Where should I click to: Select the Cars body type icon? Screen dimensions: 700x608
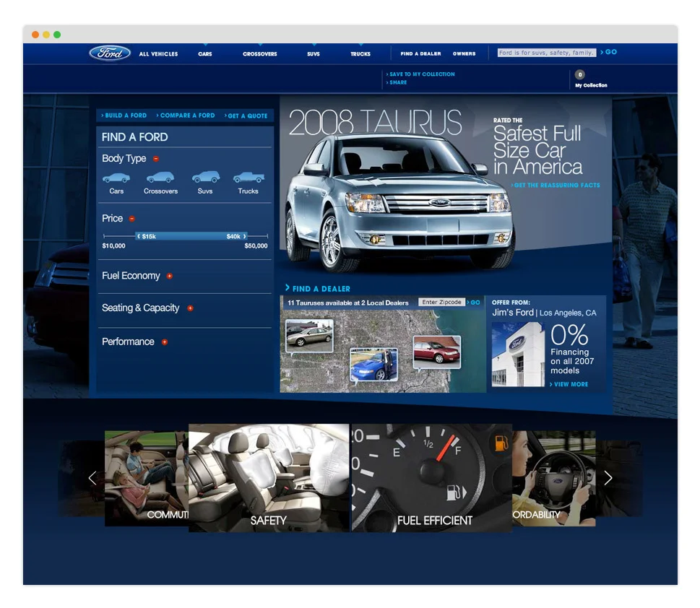pyautogui.click(x=116, y=178)
